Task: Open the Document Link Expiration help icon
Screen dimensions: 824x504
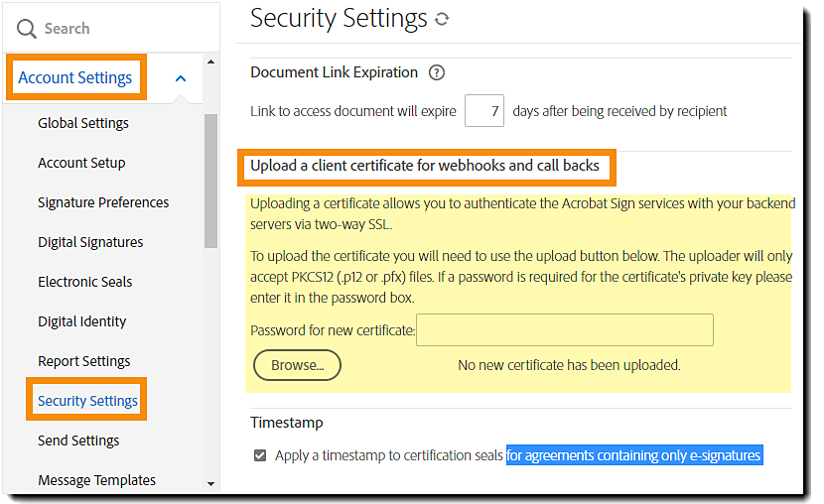Action: 436,72
